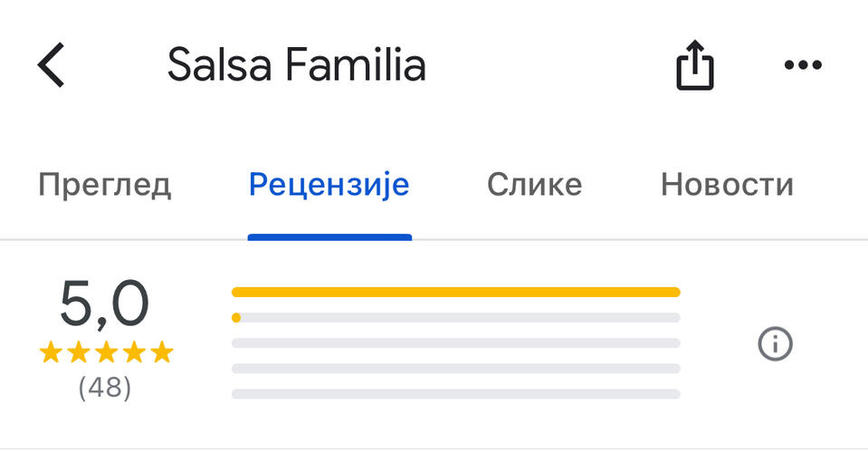The height and width of the screenshot is (453, 868).
Task: Click the bottom one-star rating bar
Action: [455, 394]
